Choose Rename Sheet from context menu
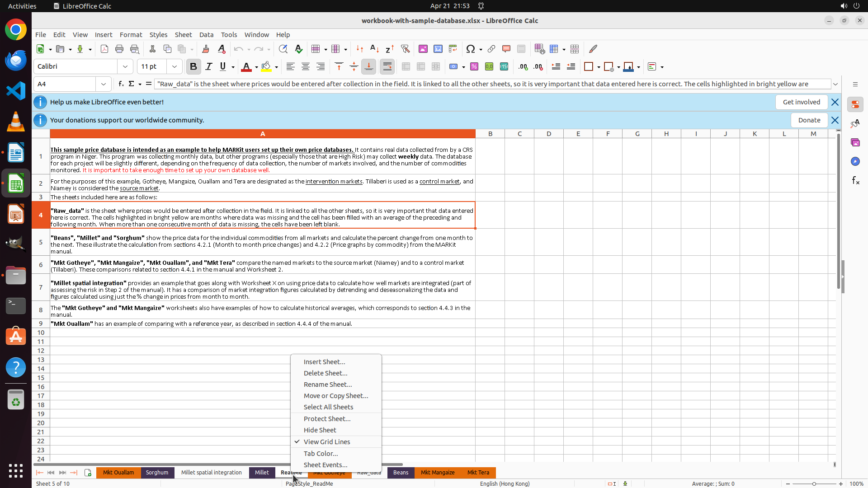The image size is (868, 488). 327,384
